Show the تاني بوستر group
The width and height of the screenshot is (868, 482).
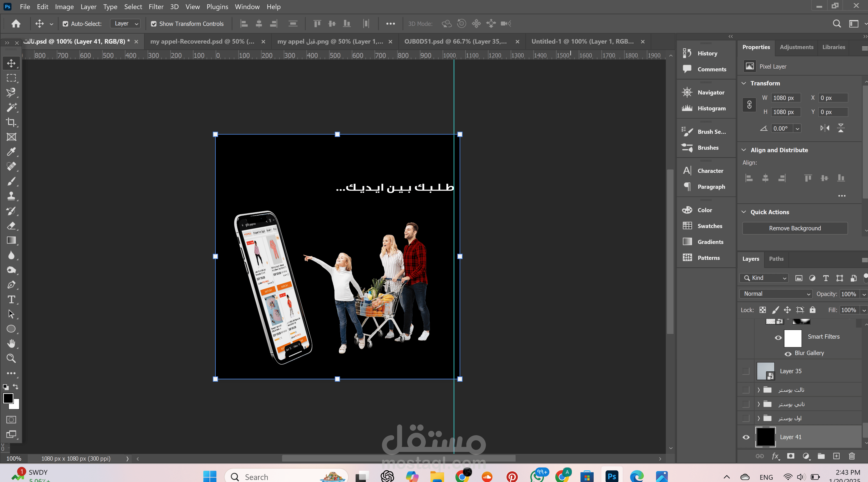746,404
